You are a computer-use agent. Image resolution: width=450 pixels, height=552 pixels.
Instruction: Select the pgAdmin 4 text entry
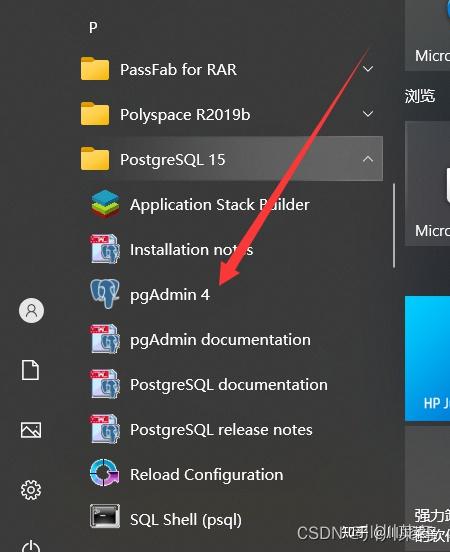tap(170, 295)
